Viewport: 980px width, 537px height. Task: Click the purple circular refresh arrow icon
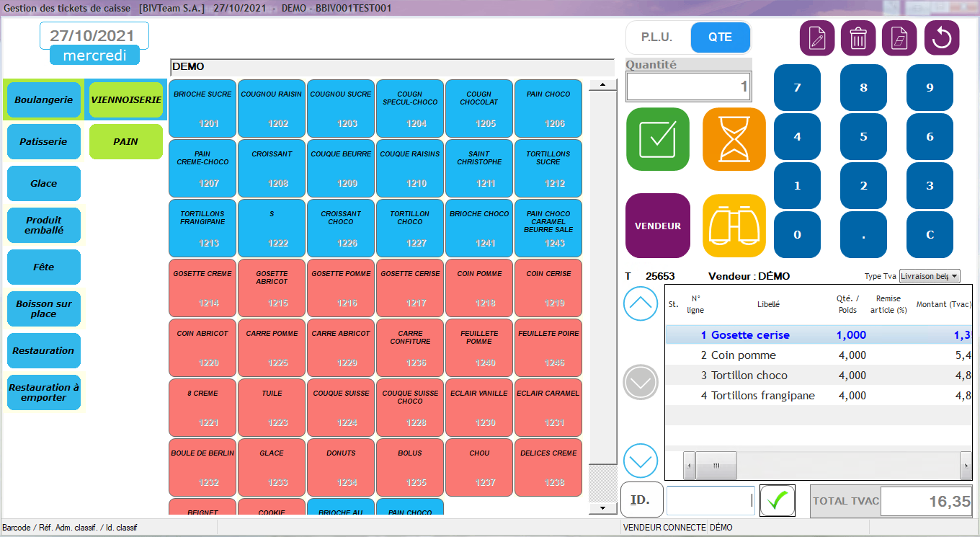click(x=941, y=38)
